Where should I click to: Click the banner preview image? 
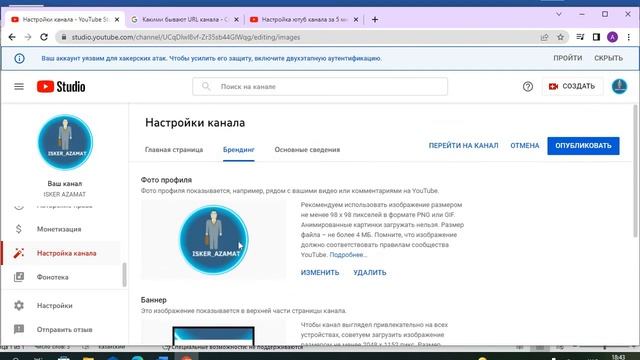[x=213, y=336]
